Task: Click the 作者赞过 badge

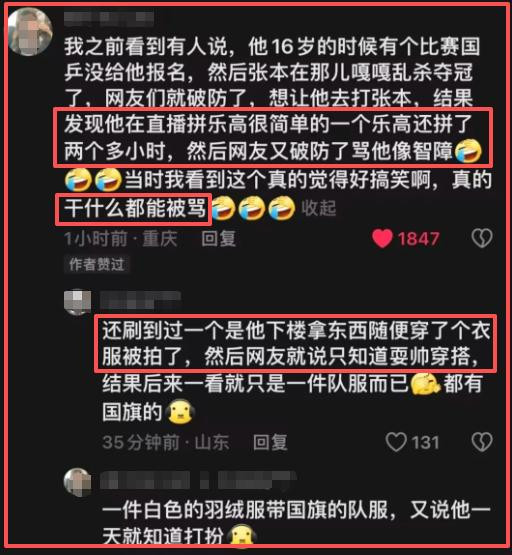Action: click(97, 264)
